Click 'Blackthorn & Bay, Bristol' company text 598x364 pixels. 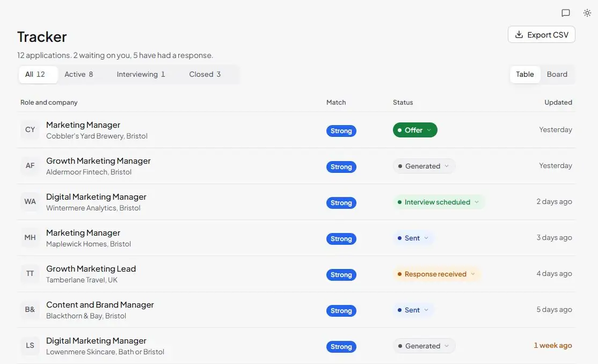pyautogui.click(x=86, y=316)
